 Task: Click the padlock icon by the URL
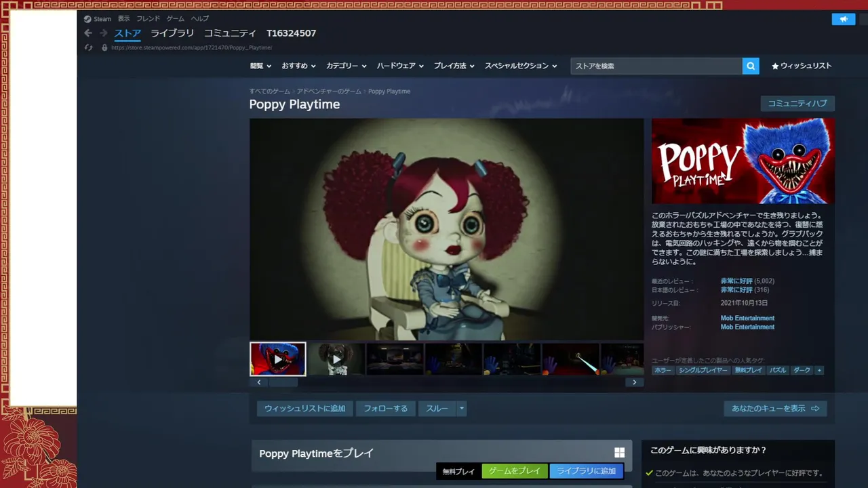[x=104, y=47]
